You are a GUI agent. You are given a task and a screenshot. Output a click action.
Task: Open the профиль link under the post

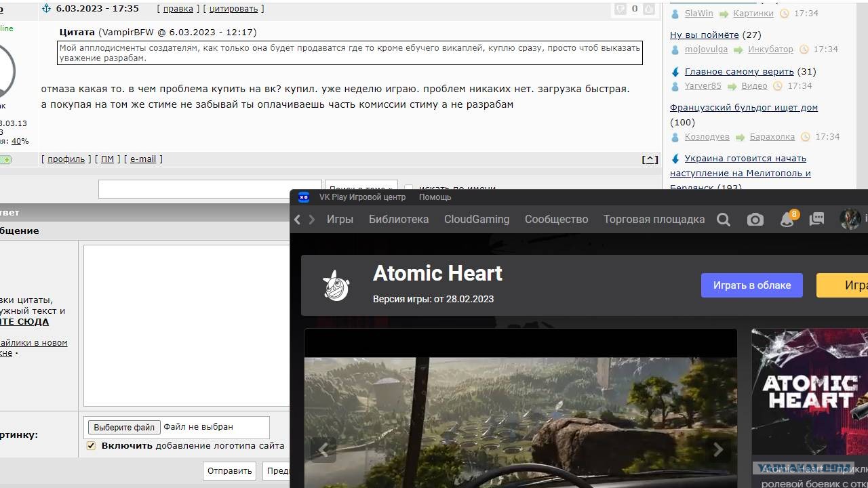click(x=66, y=159)
